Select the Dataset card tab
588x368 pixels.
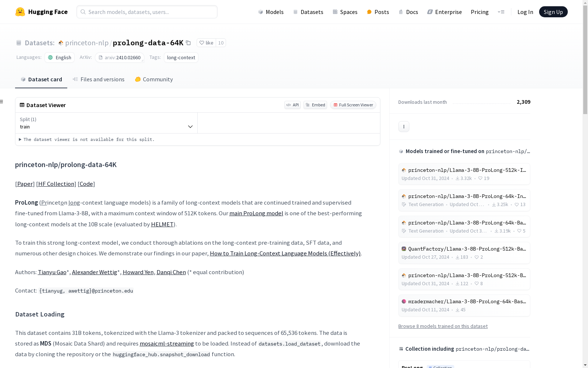[41, 79]
